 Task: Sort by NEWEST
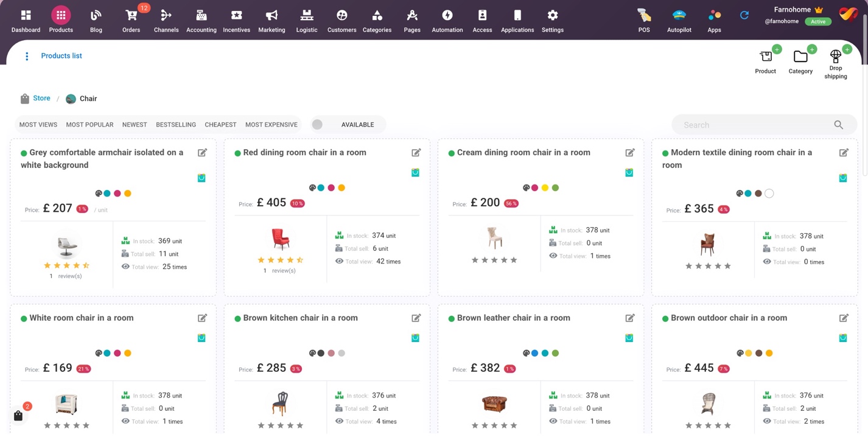(x=135, y=125)
